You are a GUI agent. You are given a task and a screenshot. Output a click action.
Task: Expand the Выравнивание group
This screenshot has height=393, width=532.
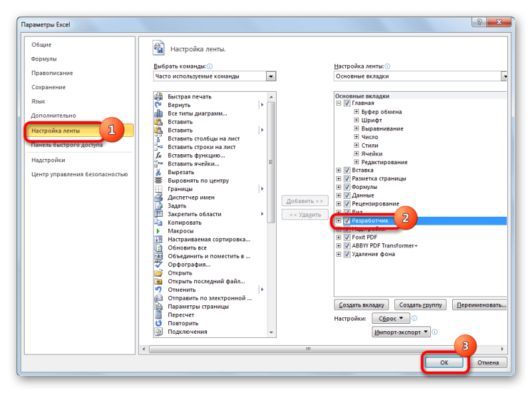pyautogui.click(x=356, y=128)
